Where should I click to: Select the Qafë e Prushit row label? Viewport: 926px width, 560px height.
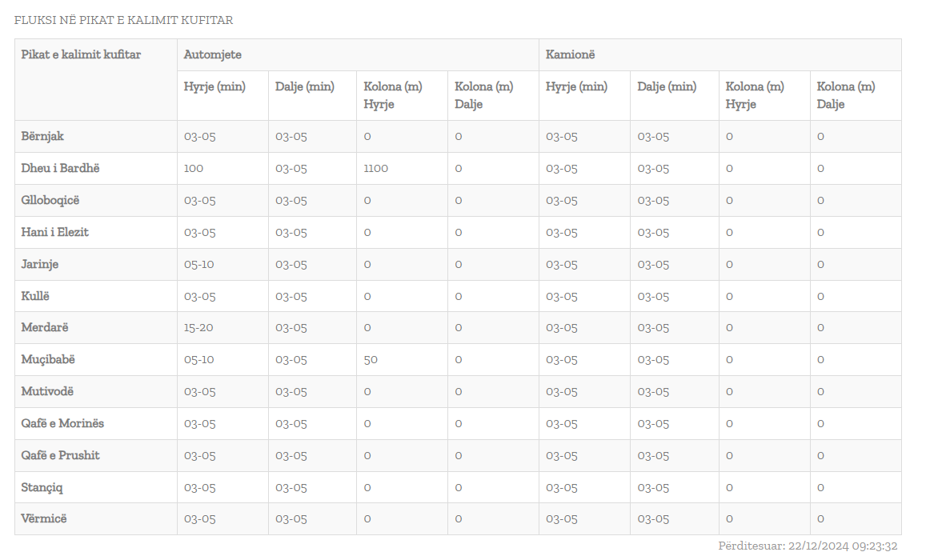pyautogui.click(x=60, y=455)
